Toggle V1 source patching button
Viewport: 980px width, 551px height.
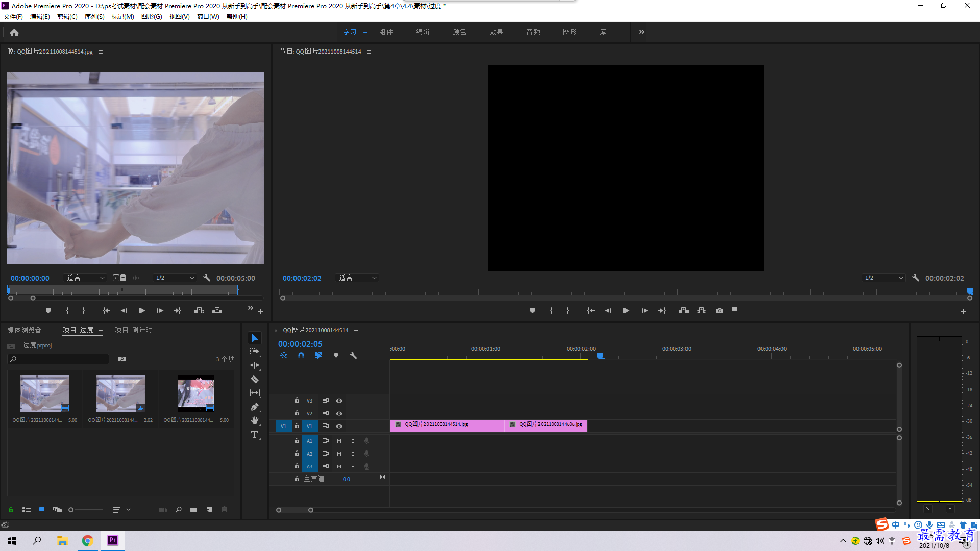(x=283, y=426)
